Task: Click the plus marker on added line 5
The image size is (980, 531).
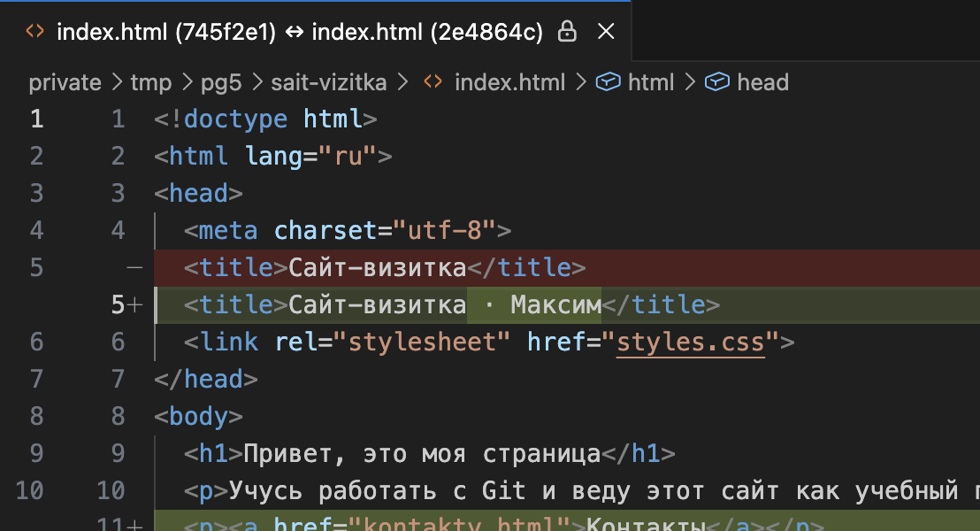Action: point(134,305)
